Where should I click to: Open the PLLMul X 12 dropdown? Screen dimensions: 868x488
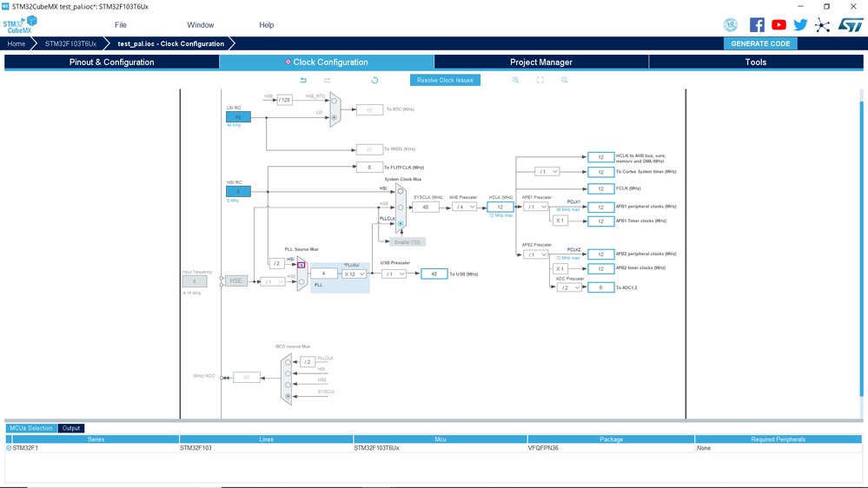click(x=354, y=274)
